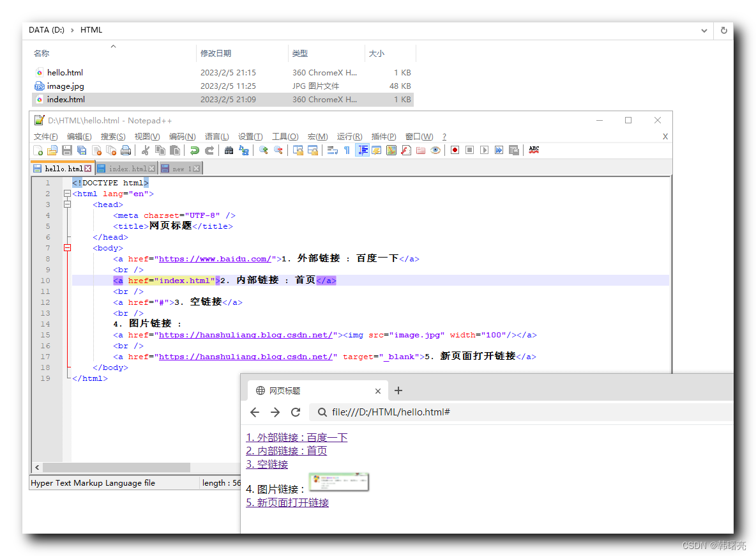The height and width of the screenshot is (556, 756).
Task: Collapse the head fold marker on line 3
Action: [68, 205]
